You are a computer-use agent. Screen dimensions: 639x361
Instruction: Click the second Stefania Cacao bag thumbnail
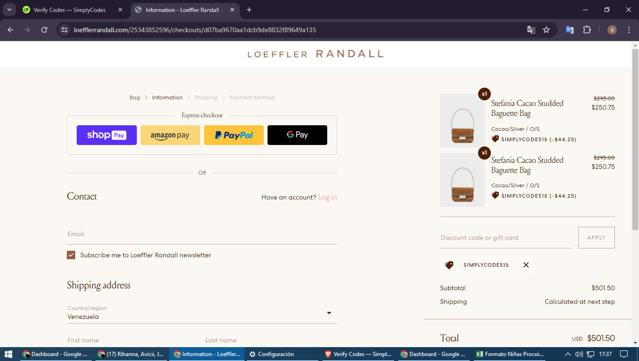tap(462, 180)
